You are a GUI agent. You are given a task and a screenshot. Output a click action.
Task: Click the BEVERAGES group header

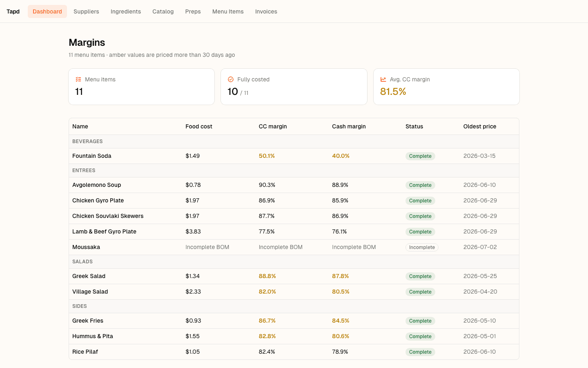pyautogui.click(x=294, y=141)
